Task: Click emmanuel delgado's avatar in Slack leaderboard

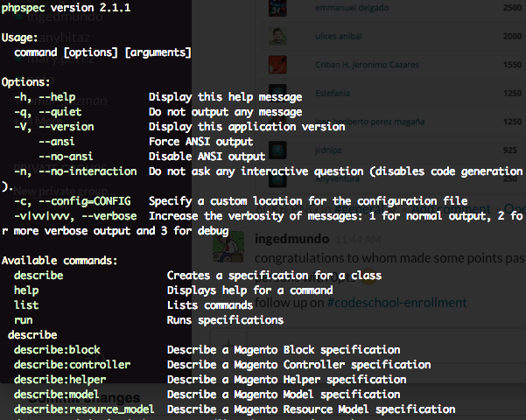Action: click(277, 8)
